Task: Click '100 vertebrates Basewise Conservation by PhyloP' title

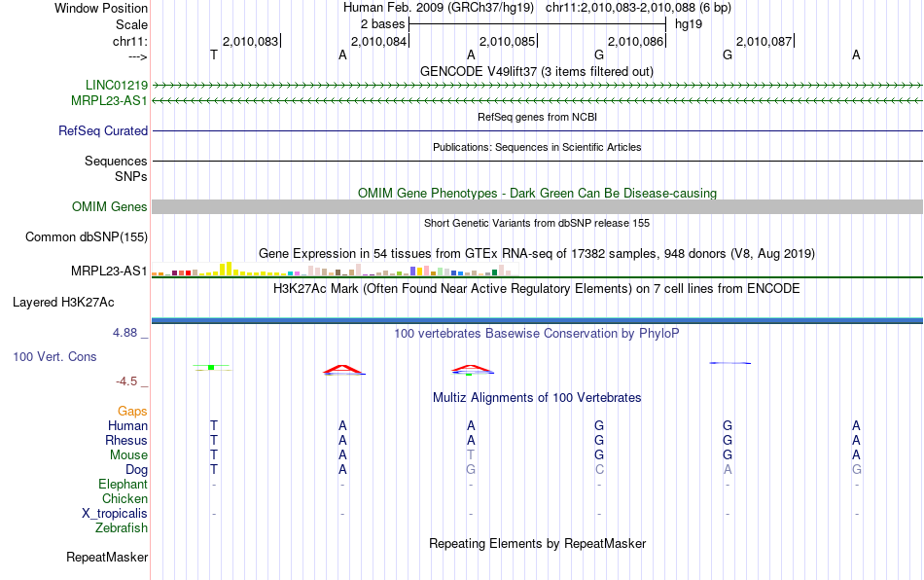Action: pos(537,333)
